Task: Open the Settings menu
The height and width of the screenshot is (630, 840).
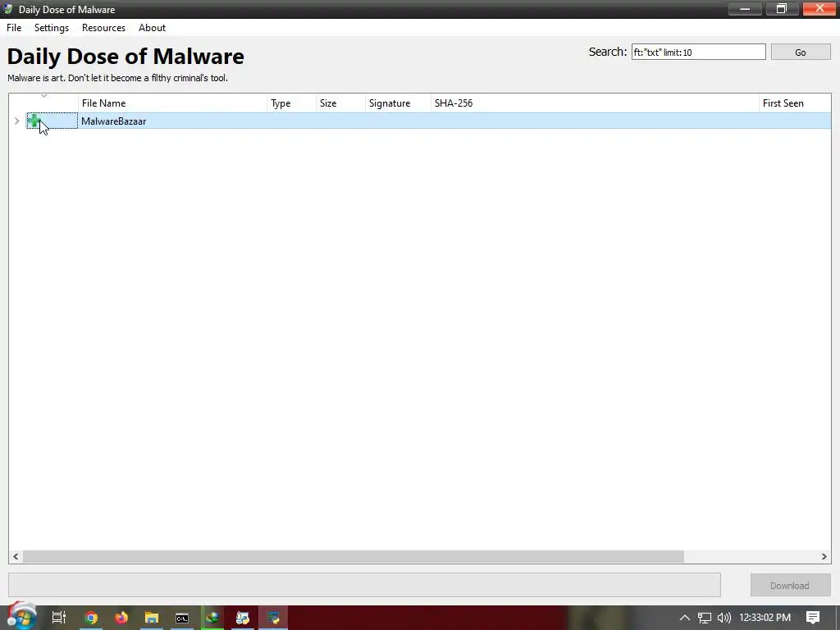Action: pyautogui.click(x=52, y=28)
